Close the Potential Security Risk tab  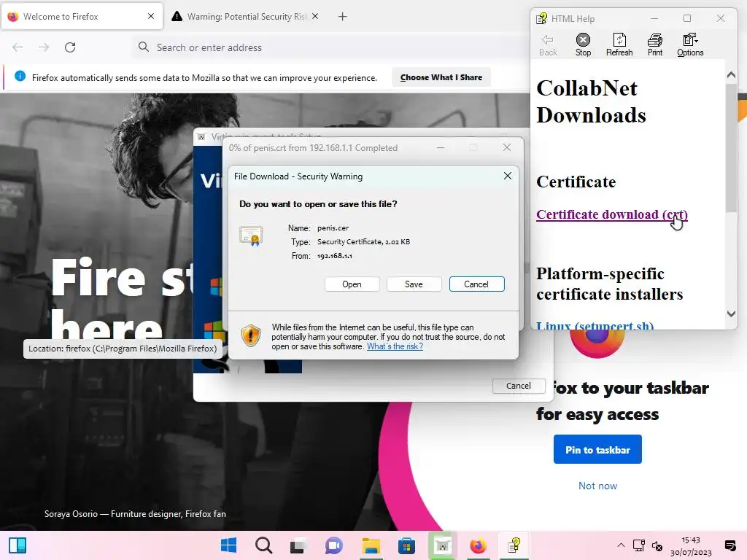315,16
